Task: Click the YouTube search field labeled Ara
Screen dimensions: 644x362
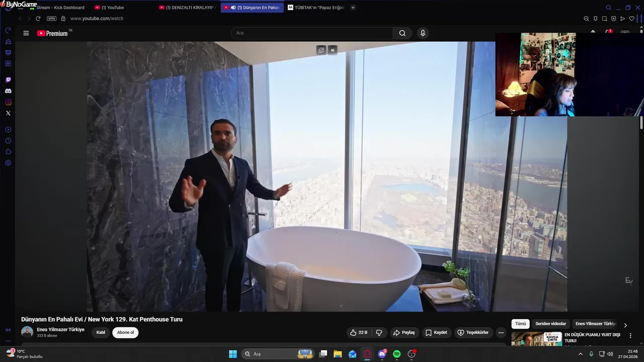Action: pos(312,33)
